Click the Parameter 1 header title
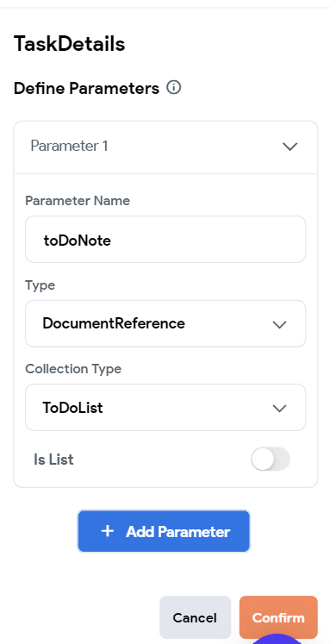 [x=70, y=147]
